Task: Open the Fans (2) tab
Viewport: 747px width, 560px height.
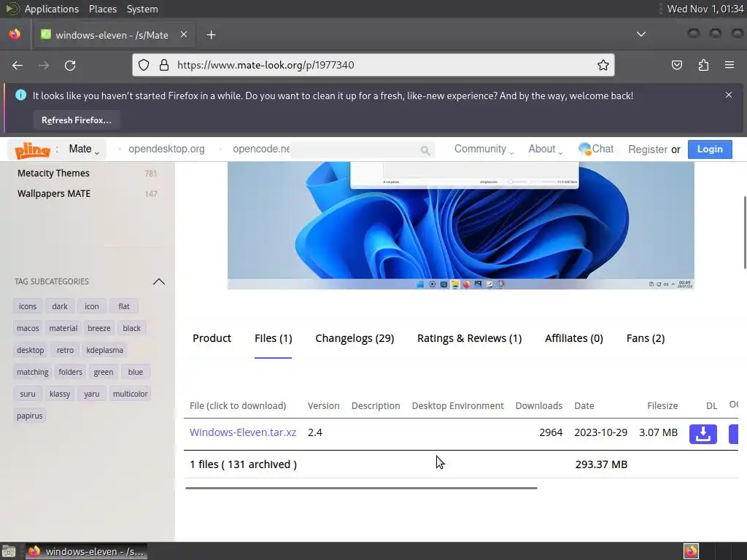Action: [x=645, y=338]
